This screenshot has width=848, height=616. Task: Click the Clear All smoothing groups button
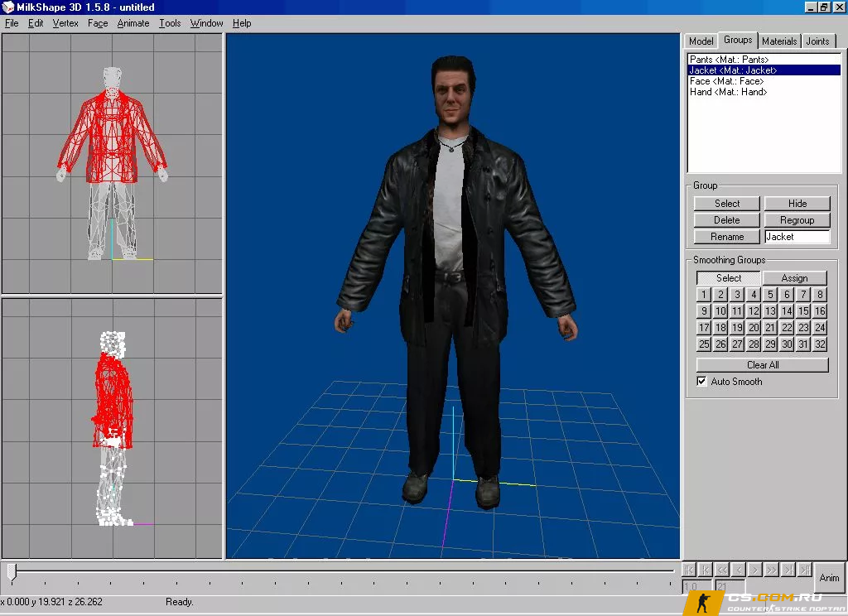[x=763, y=365]
